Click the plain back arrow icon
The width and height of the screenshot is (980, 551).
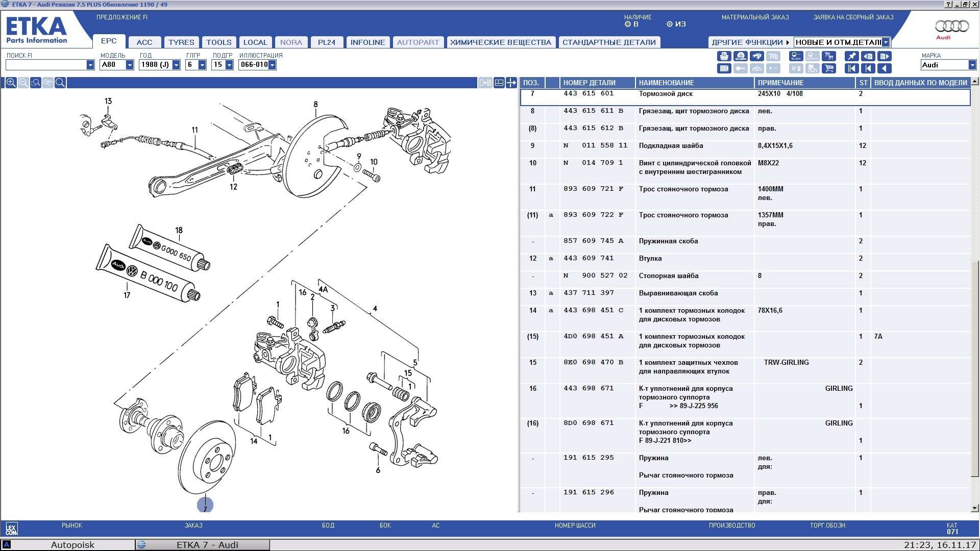coord(885,68)
